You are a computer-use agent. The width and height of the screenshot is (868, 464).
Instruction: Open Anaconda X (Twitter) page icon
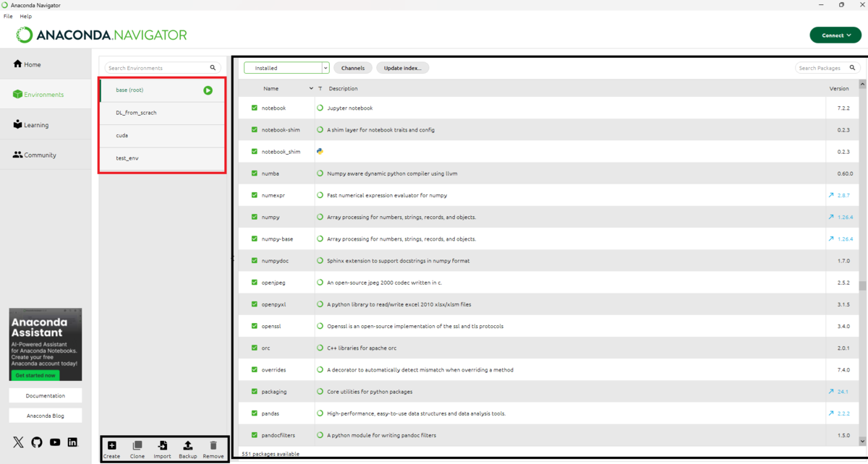[18, 442]
